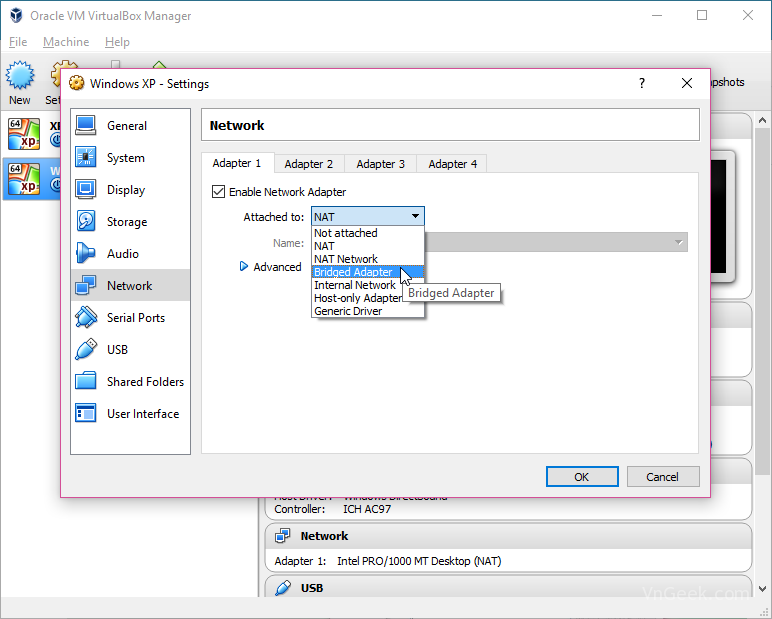
Task: Toggle Enable Network Adapter checkbox
Action: click(218, 192)
